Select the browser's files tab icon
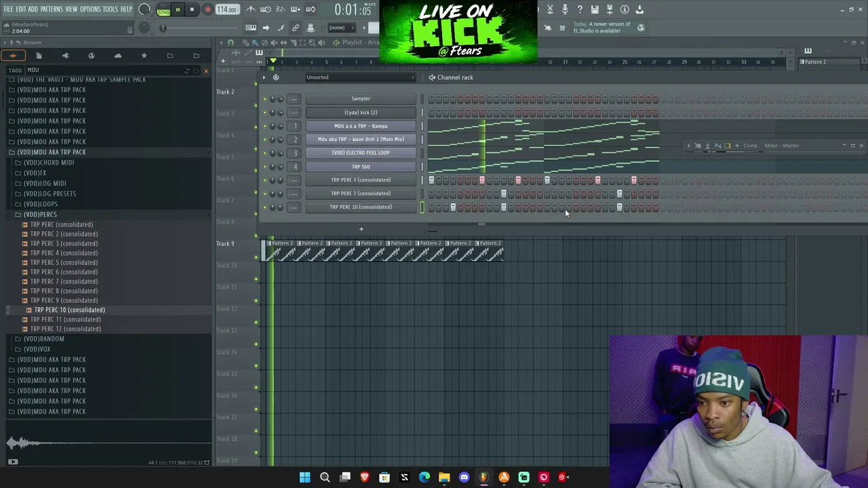 [39, 56]
